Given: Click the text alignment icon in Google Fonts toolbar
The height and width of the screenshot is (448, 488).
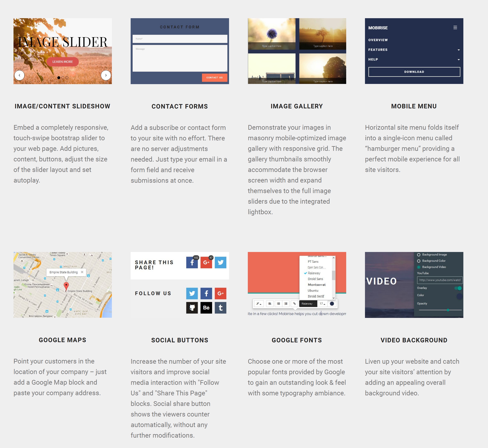Looking at the screenshot, I should 270,303.
